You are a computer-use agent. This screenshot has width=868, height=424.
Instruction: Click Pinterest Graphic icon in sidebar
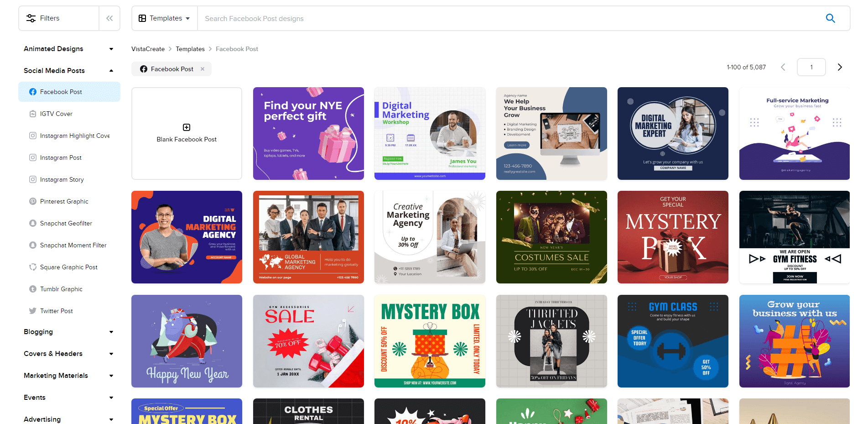(x=33, y=201)
